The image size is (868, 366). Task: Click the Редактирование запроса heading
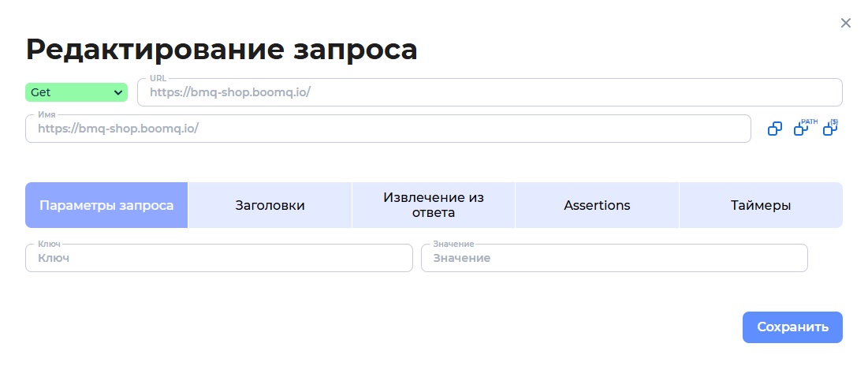click(x=222, y=49)
